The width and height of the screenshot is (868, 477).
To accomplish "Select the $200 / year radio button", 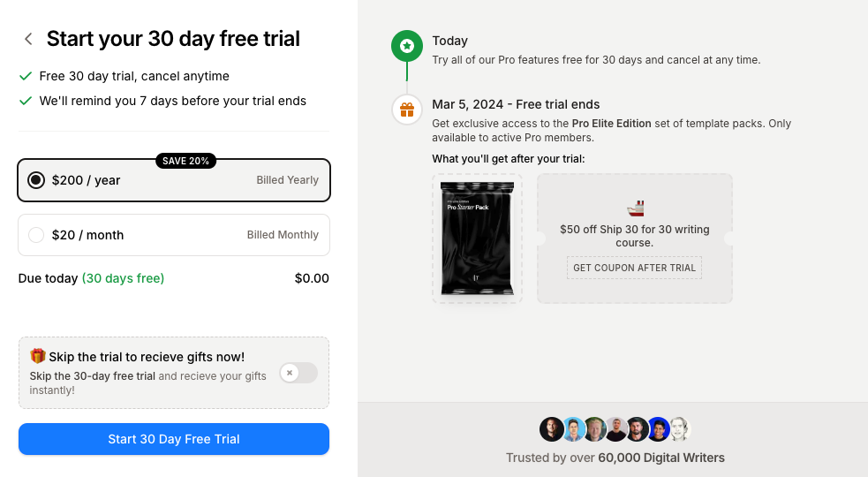I will point(36,180).
